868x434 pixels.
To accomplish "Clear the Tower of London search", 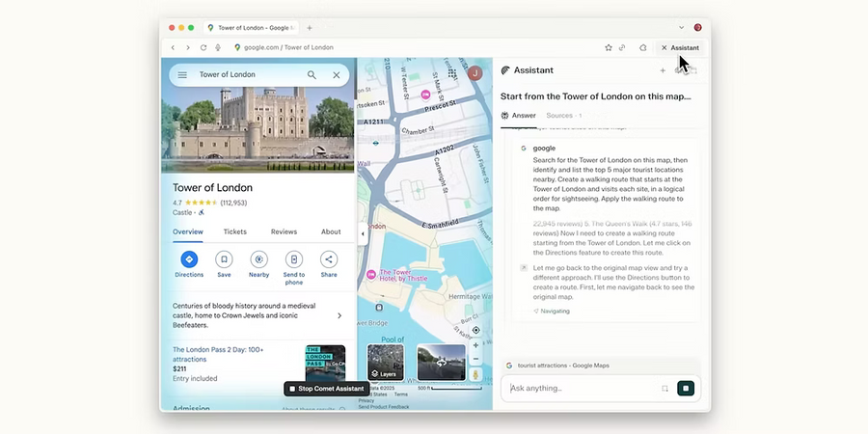I will (336, 74).
